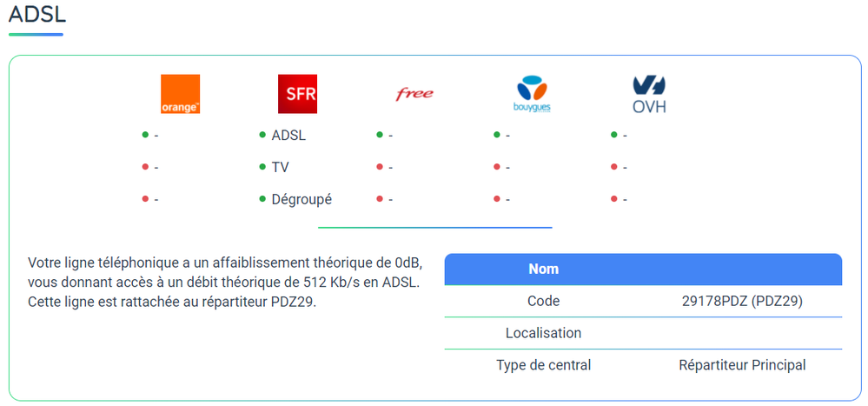Select the red SFR logo
This screenshot has height=406, width=868.
296,94
